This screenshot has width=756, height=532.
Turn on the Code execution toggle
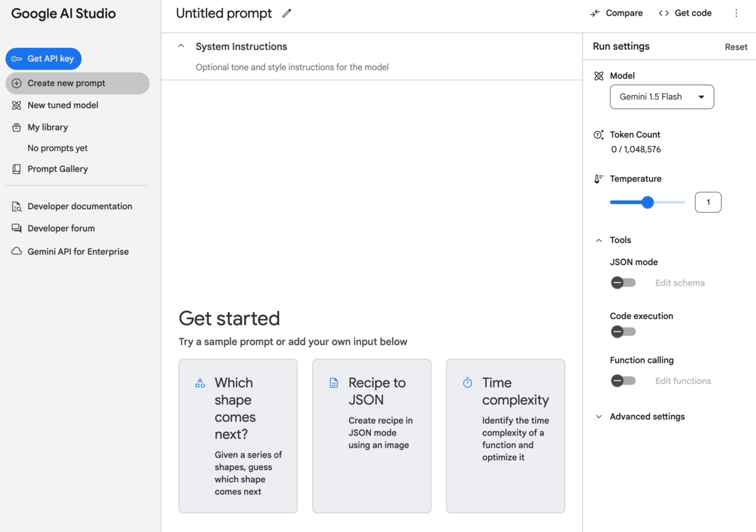(x=623, y=332)
